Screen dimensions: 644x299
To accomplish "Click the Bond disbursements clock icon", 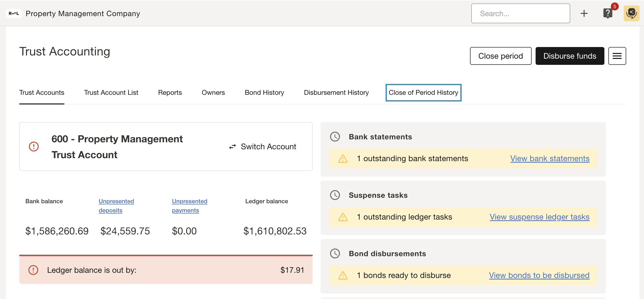I will point(335,253).
